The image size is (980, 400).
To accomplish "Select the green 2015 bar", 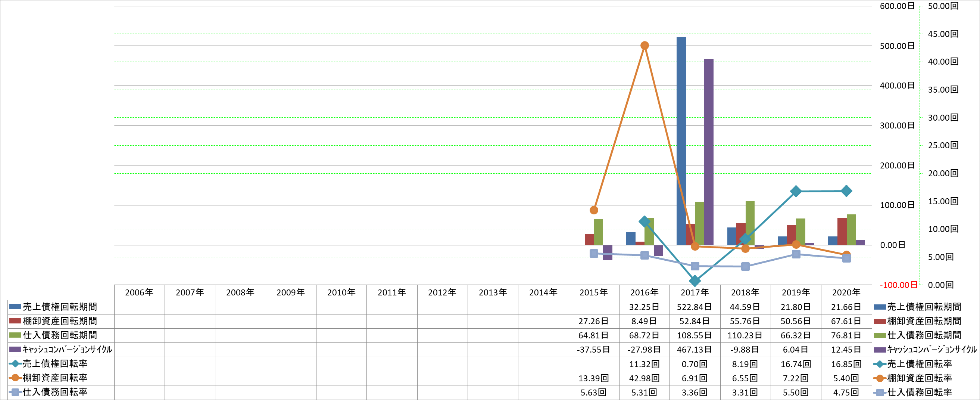I will coord(599,232).
